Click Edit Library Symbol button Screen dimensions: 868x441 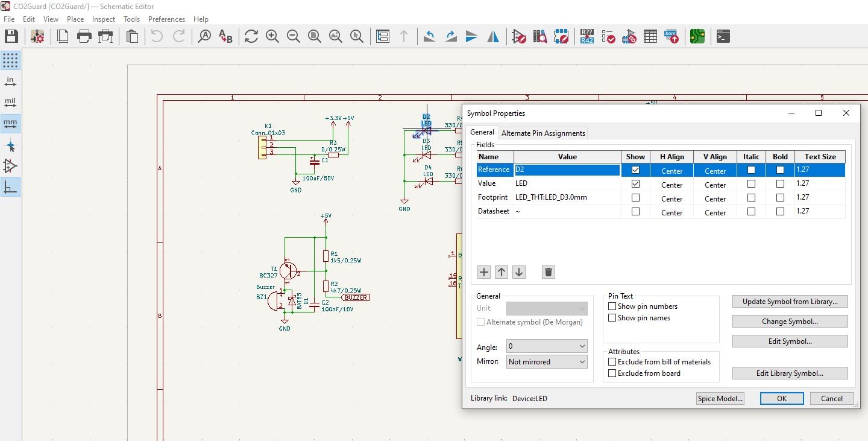coord(790,373)
